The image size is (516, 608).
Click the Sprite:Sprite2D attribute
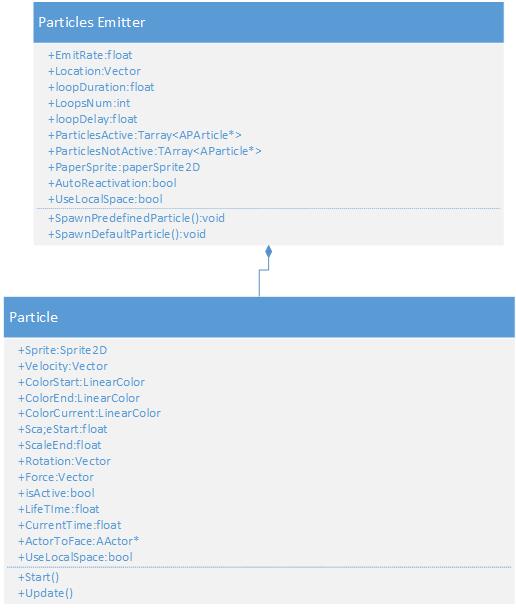point(62,350)
